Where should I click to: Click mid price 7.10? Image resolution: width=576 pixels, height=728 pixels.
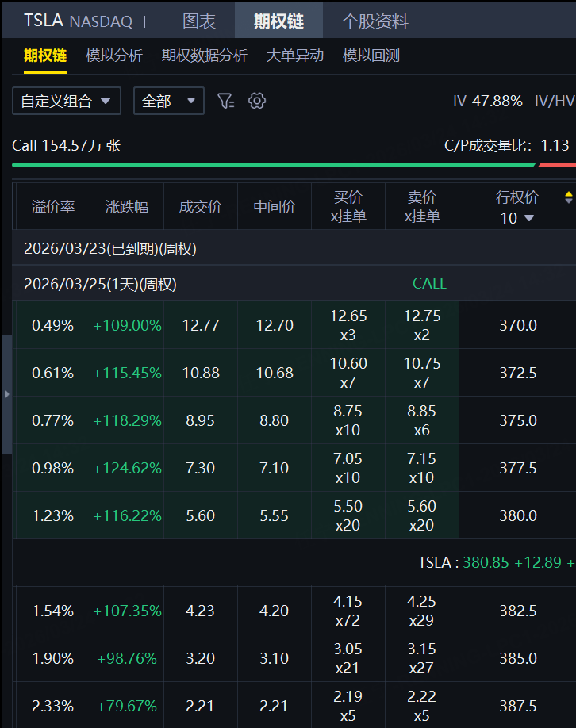click(275, 468)
